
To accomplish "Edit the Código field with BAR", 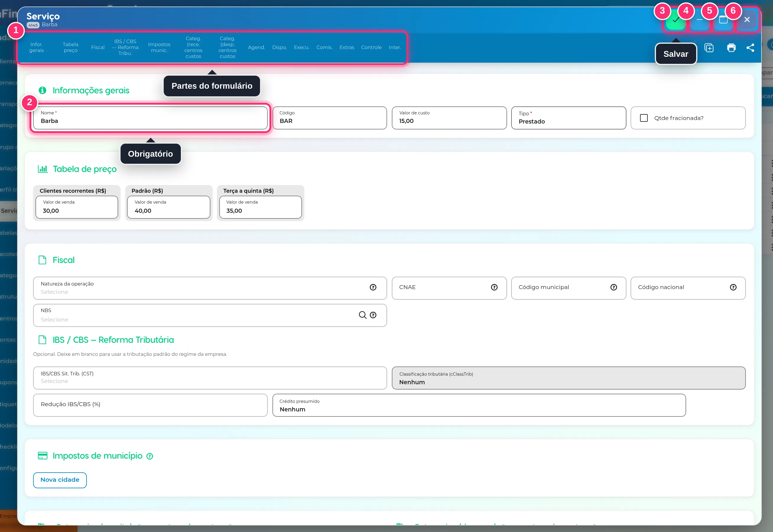I will coord(329,118).
